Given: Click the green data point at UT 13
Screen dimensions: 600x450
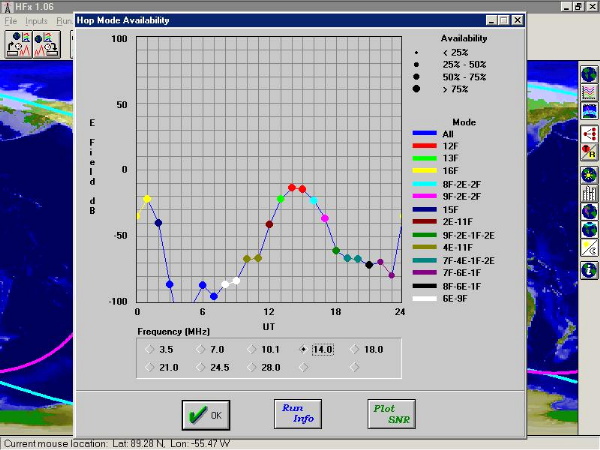Looking at the screenshot, I should pyautogui.click(x=280, y=199).
